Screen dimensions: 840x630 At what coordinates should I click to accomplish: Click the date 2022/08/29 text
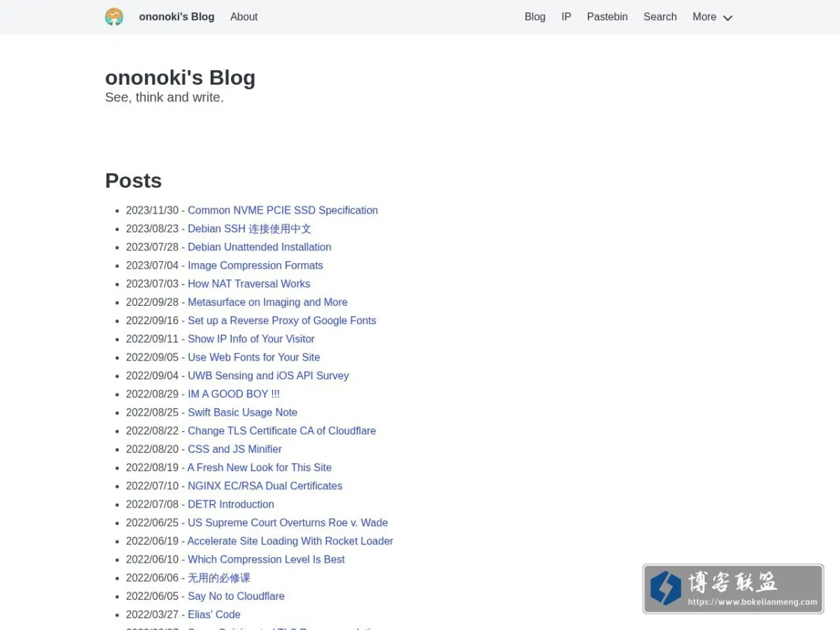[x=153, y=394]
